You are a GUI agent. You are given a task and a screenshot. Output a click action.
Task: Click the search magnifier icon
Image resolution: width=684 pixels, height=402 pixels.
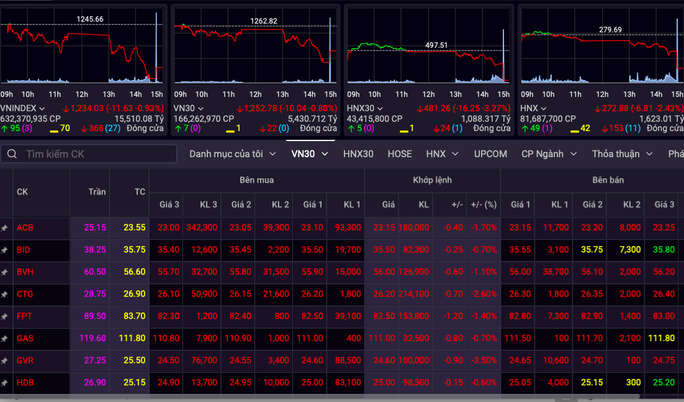11,155
